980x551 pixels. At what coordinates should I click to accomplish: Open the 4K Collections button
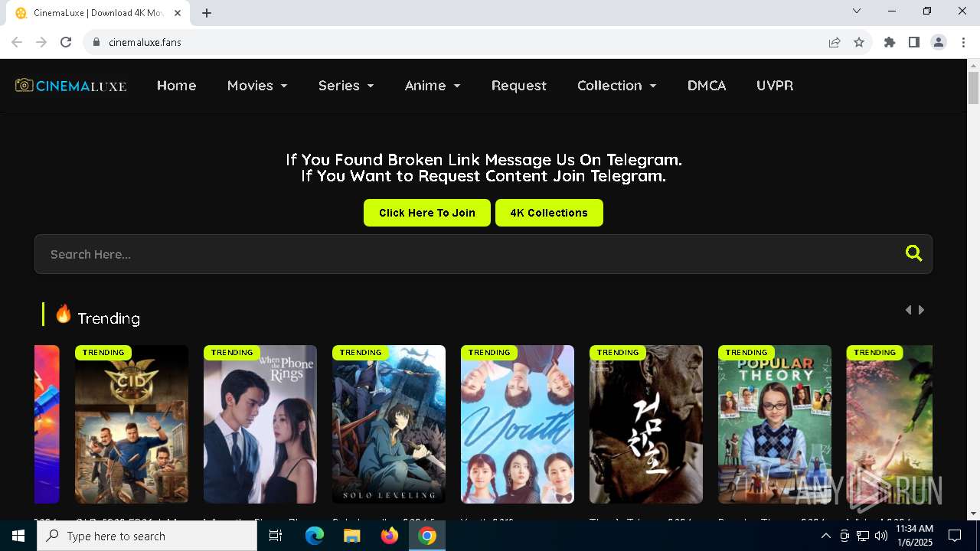[549, 213]
